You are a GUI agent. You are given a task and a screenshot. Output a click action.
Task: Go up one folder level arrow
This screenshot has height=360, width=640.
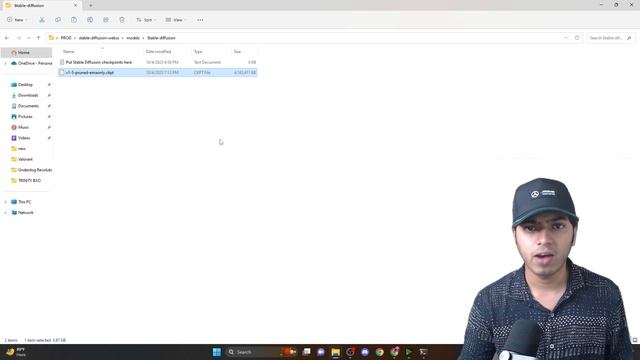(x=38, y=38)
